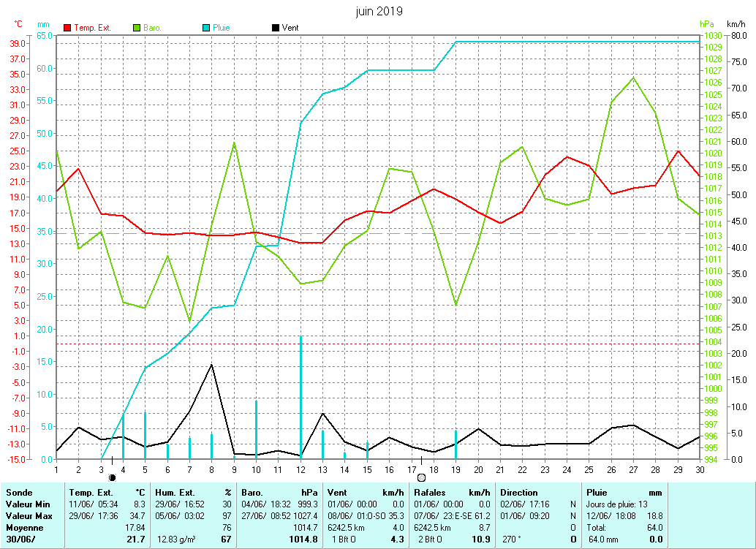Image resolution: width=756 pixels, height=549 pixels.
Task: Select the 'Baro.' column header in the table
Action: click(252, 493)
